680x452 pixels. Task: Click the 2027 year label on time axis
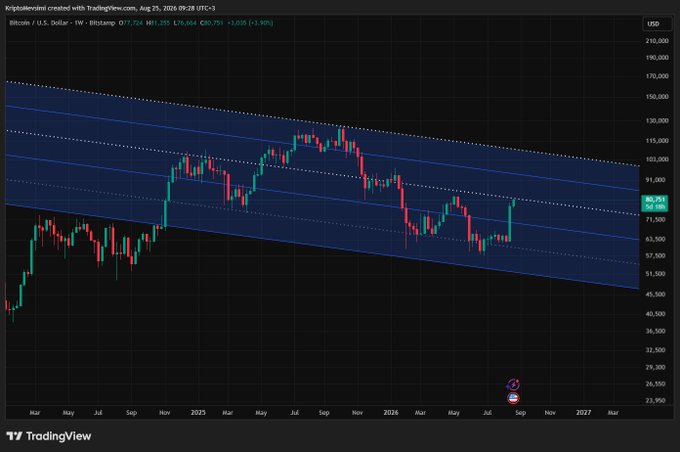(x=583, y=413)
